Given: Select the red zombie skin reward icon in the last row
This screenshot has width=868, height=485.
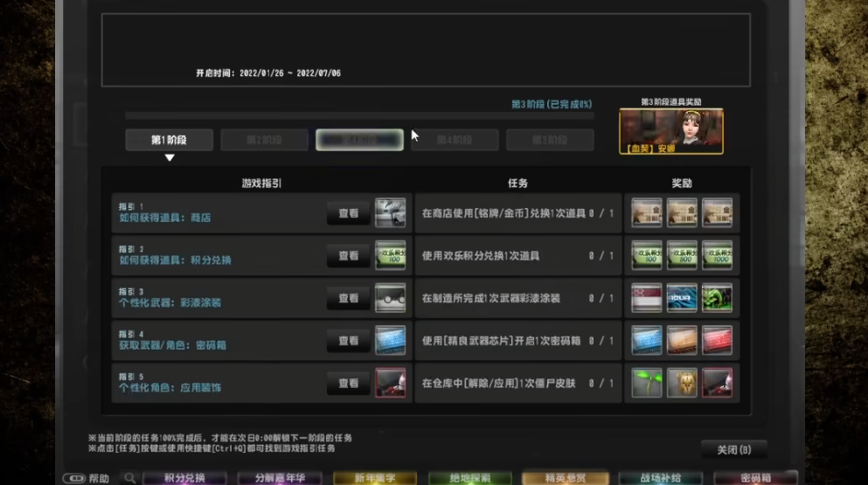Looking at the screenshot, I should click(718, 383).
